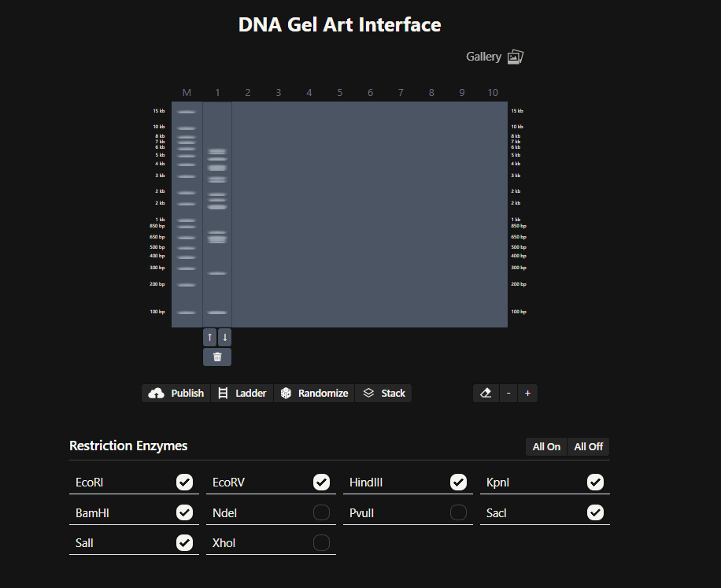Uncheck the EcoRI enzyme

pyautogui.click(x=184, y=482)
